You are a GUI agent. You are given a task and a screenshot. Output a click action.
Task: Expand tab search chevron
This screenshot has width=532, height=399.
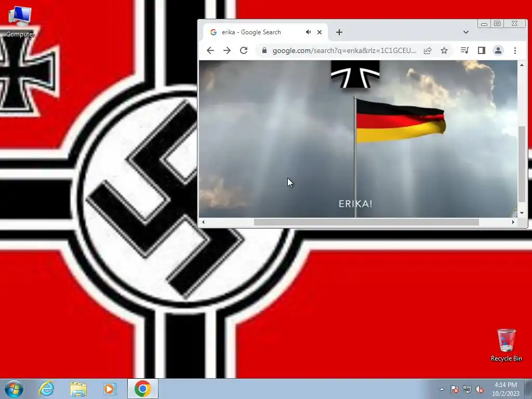[466, 32]
